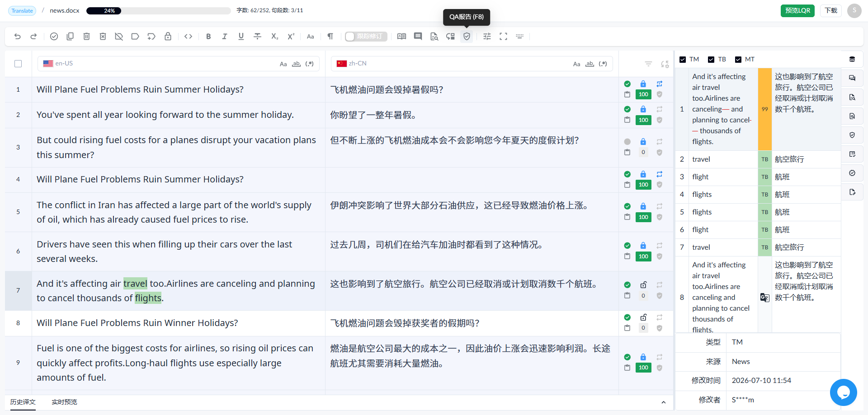Apply strikethrough formatting
Screen dimensions: 868x415
click(257, 37)
